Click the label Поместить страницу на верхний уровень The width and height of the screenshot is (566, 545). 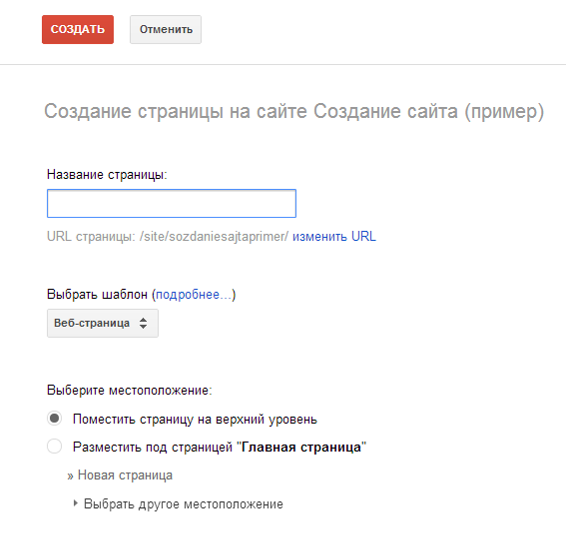pyautogui.click(x=195, y=419)
